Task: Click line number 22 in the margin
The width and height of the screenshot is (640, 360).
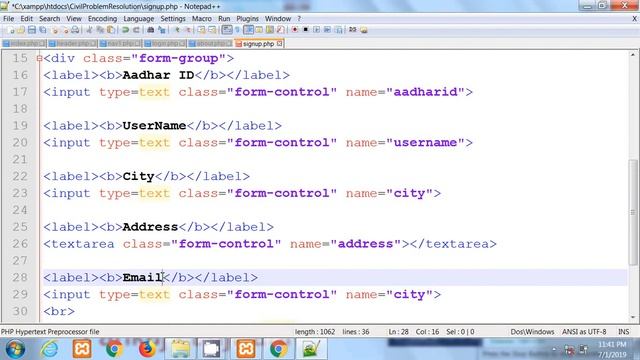Action: (x=20, y=176)
